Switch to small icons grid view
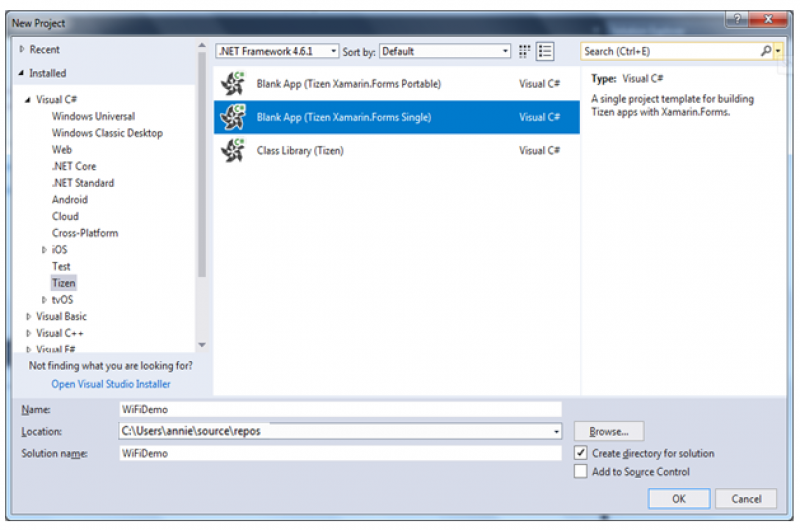This screenshot has height=530, width=800. [525, 51]
